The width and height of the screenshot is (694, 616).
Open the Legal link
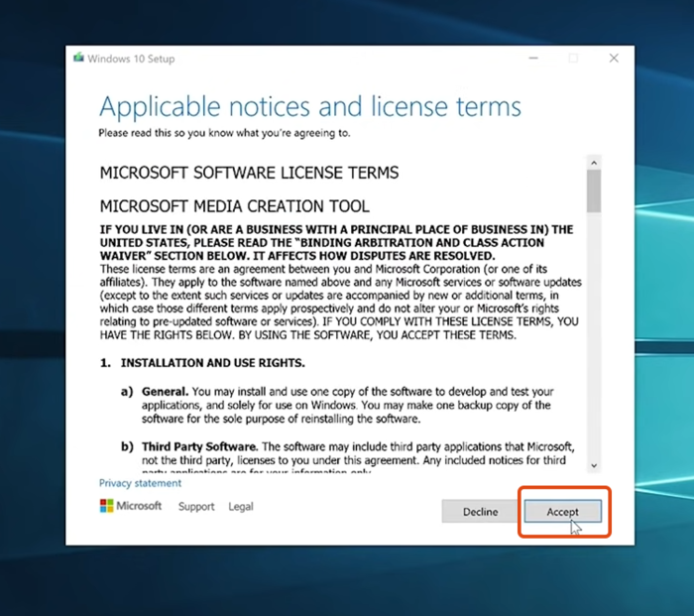click(x=241, y=506)
